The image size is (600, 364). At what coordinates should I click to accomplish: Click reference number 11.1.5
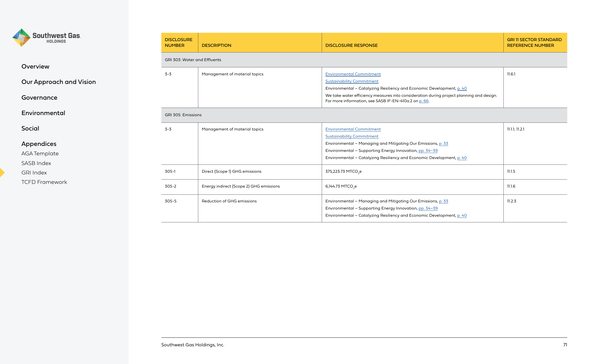511,172
